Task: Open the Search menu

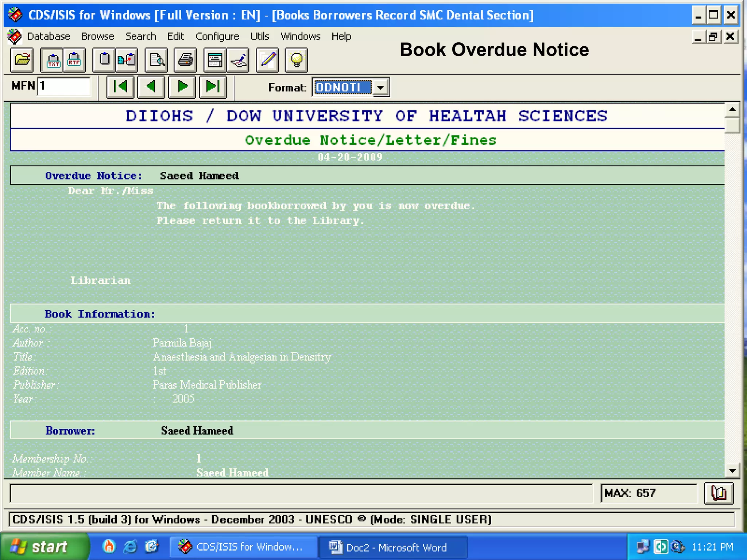Action: point(140,36)
